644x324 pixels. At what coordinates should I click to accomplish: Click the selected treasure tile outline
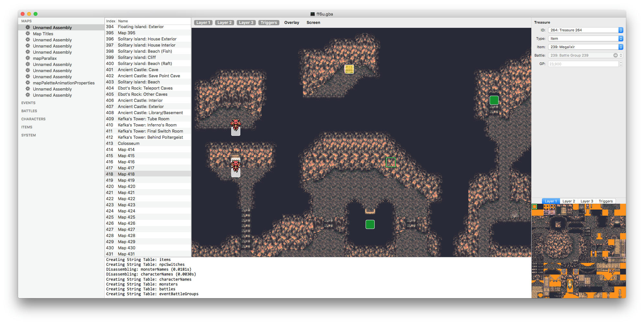pyautogui.click(x=390, y=162)
